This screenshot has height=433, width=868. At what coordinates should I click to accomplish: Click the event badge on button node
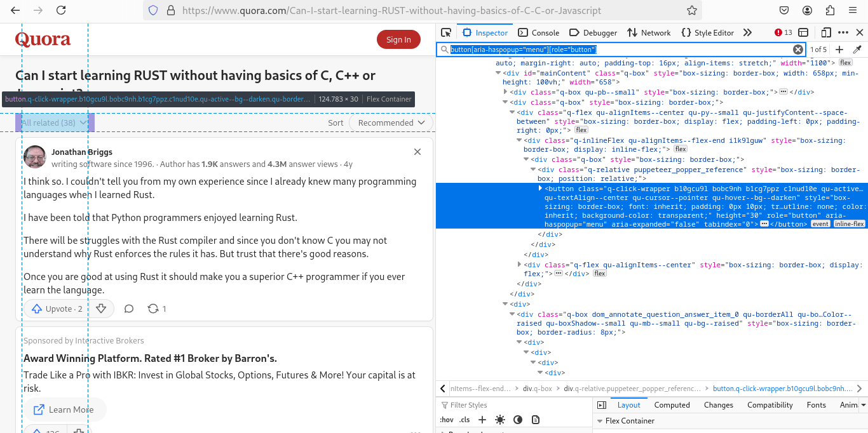click(820, 223)
